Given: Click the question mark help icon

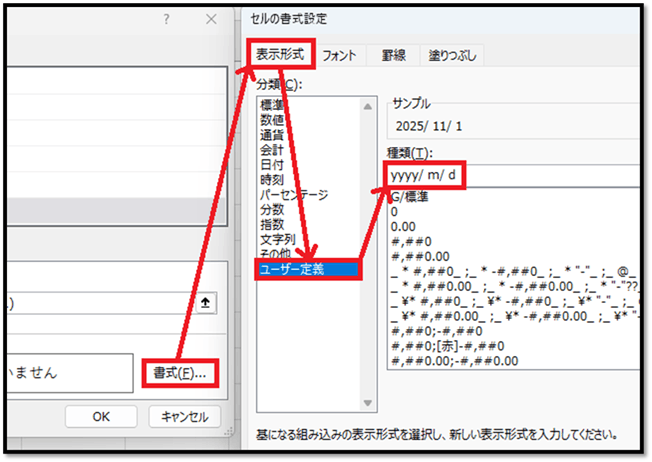Looking at the screenshot, I should (166, 19).
